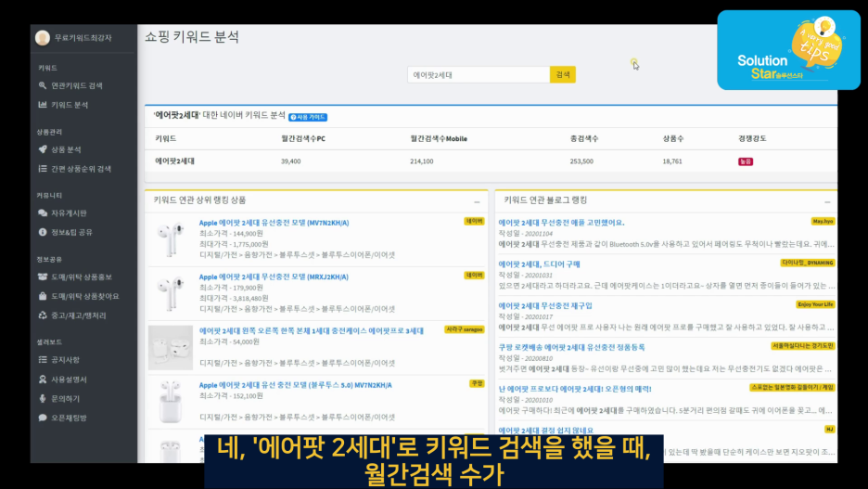Click the 정보&팁 공유 info icon
868x489 pixels.
pos(43,232)
